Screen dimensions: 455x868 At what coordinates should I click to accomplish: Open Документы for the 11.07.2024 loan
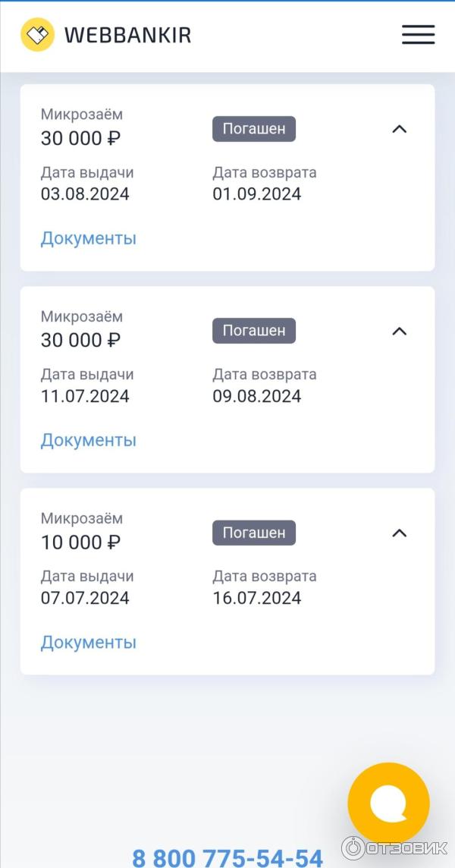[x=88, y=440]
